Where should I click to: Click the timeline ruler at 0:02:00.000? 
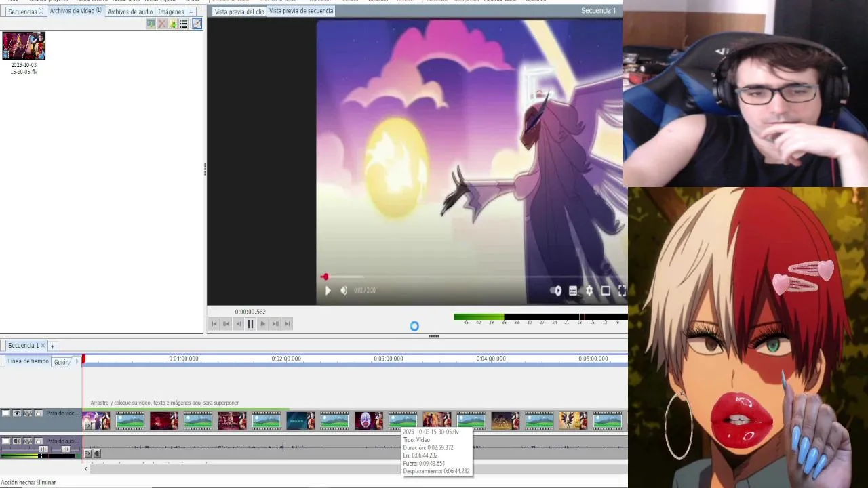point(286,359)
